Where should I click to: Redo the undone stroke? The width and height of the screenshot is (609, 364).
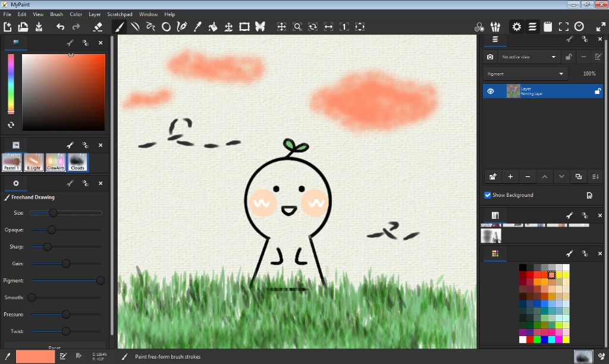tap(76, 27)
